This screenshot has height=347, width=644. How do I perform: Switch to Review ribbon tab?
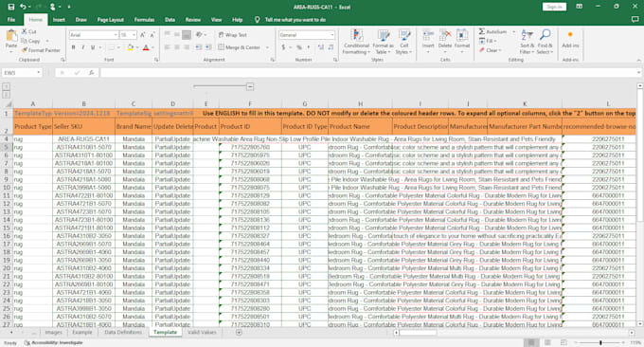click(193, 19)
